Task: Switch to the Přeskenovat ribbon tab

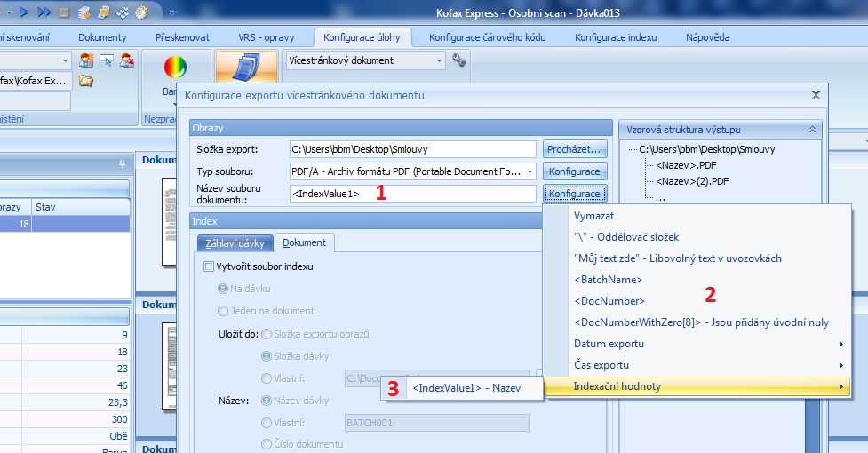Action: click(182, 37)
